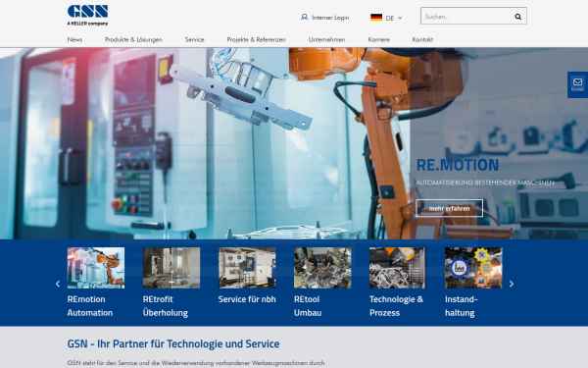Click the search magnifier icon
588x368 pixels.
517,17
